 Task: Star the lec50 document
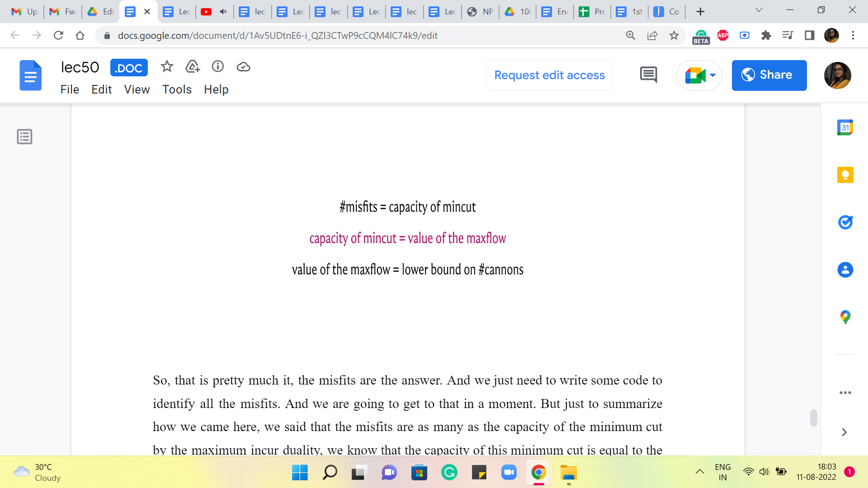(x=167, y=67)
